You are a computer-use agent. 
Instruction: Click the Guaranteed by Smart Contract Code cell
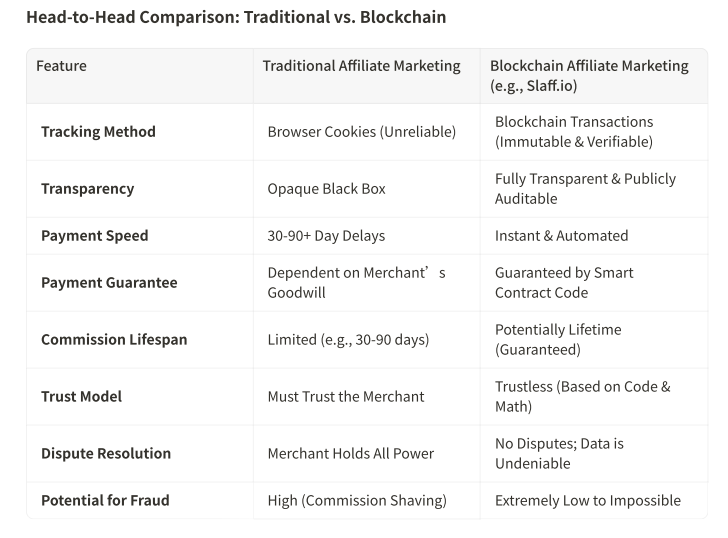coord(564,283)
